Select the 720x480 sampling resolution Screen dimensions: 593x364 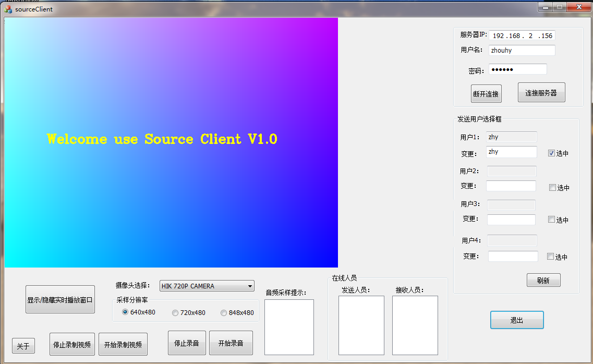[175, 313]
